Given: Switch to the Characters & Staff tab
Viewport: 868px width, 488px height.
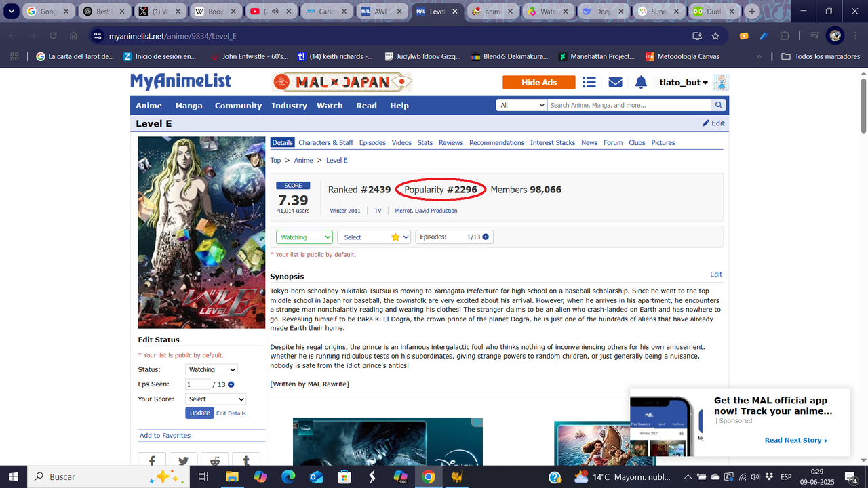Looking at the screenshot, I should pyautogui.click(x=325, y=142).
